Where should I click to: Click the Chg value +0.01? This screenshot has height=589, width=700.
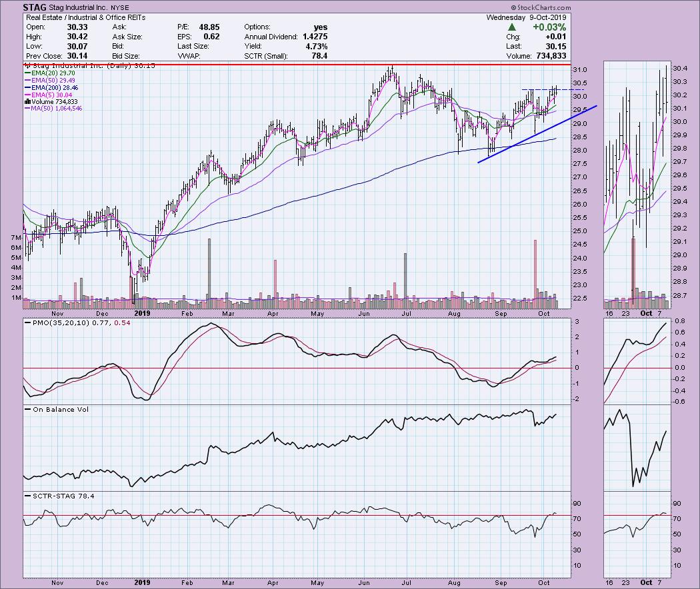coord(556,37)
